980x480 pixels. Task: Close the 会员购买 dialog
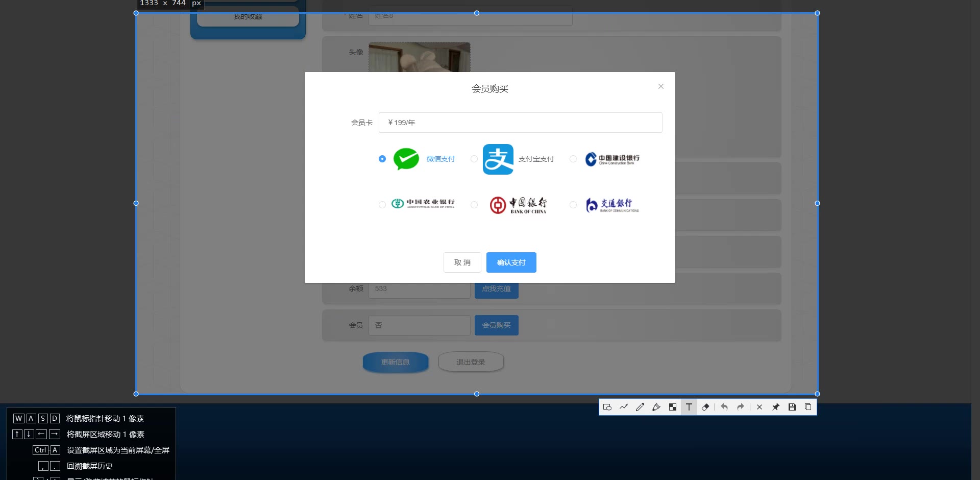click(661, 86)
